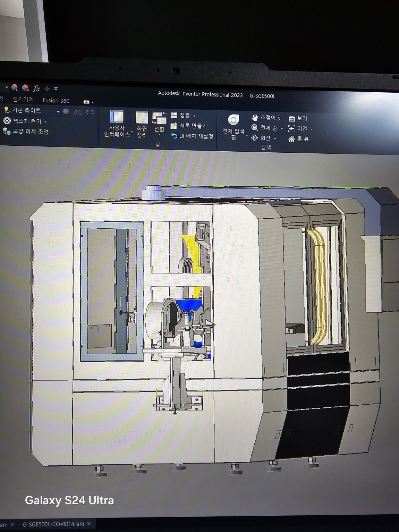Click the 전환 window switch icon
The height and width of the screenshot is (532, 399).
tap(159, 118)
